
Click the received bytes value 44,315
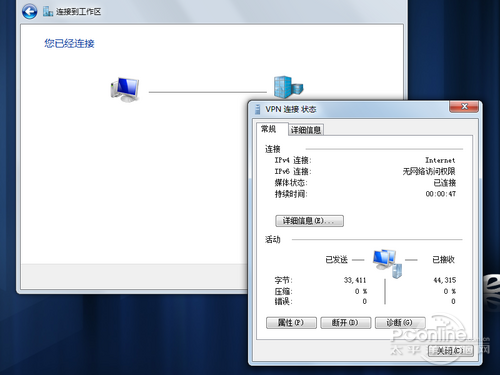pos(445,280)
